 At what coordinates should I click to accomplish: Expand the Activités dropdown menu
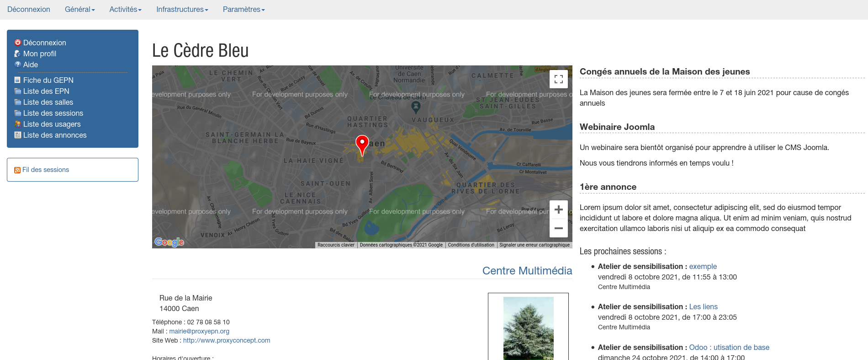[125, 10]
